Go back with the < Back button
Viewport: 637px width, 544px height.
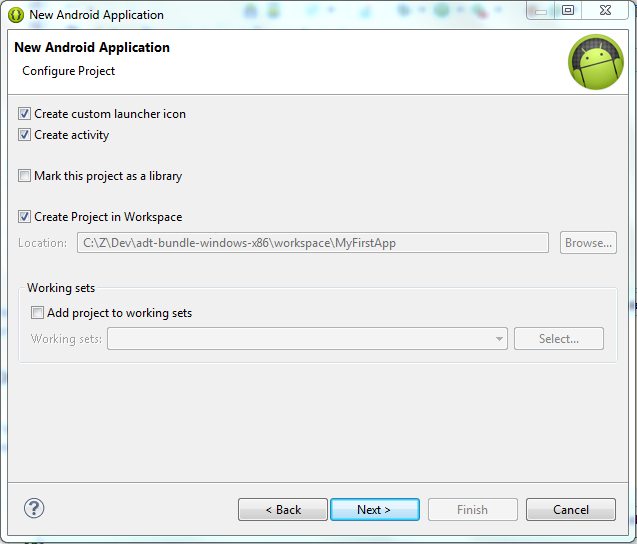283,509
